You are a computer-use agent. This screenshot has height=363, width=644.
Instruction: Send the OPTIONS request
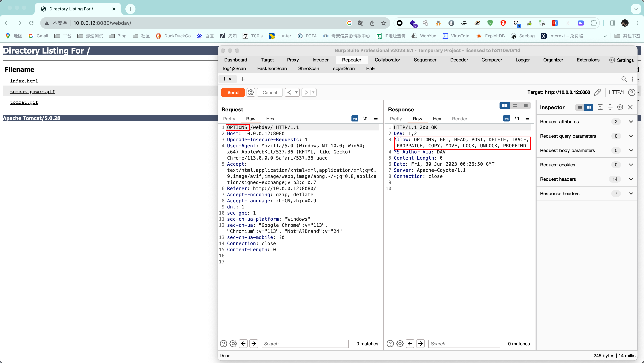tap(233, 93)
